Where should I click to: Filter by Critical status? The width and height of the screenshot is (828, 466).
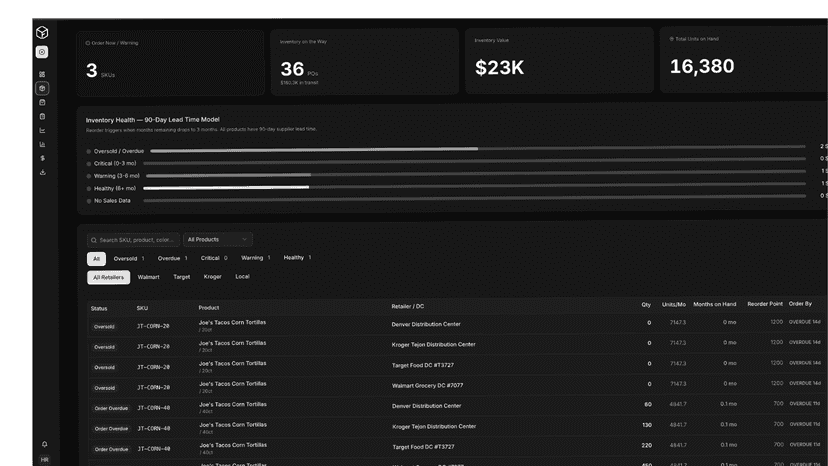point(214,258)
